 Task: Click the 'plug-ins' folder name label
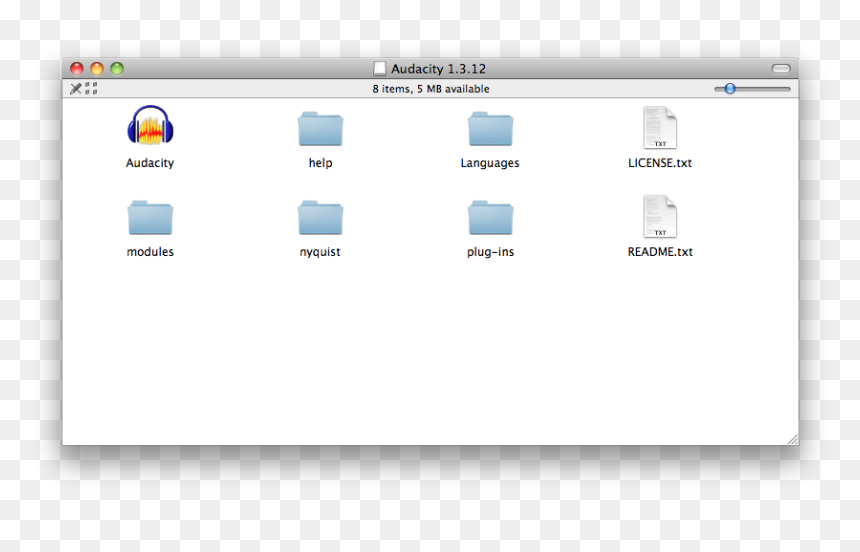tap(490, 252)
